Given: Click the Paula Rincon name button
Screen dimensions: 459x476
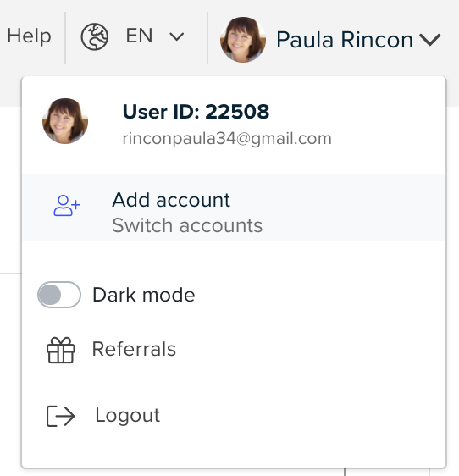Looking at the screenshot, I should [x=345, y=40].
